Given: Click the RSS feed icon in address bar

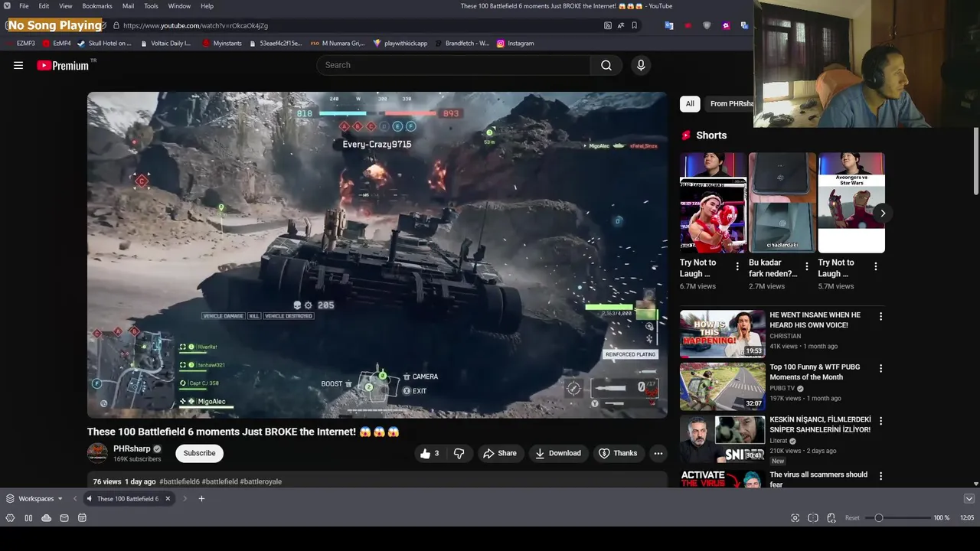Looking at the screenshot, I should [x=608, y=25].
